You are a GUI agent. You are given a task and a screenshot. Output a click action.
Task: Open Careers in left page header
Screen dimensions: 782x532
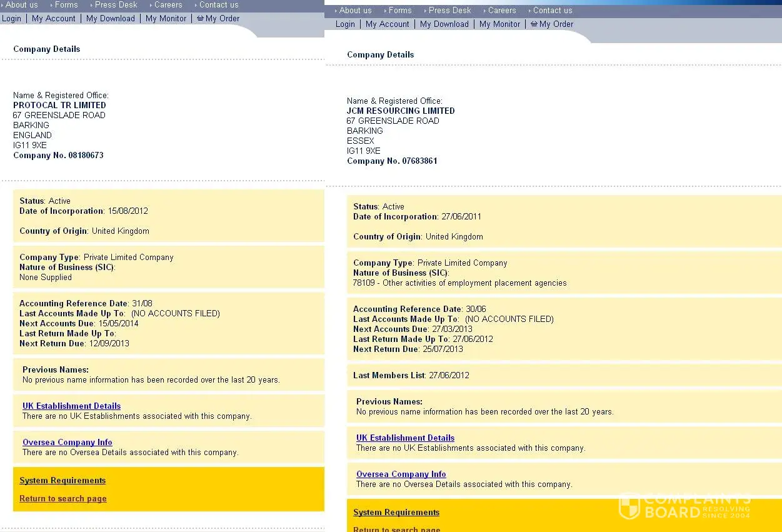coord(168,4)
